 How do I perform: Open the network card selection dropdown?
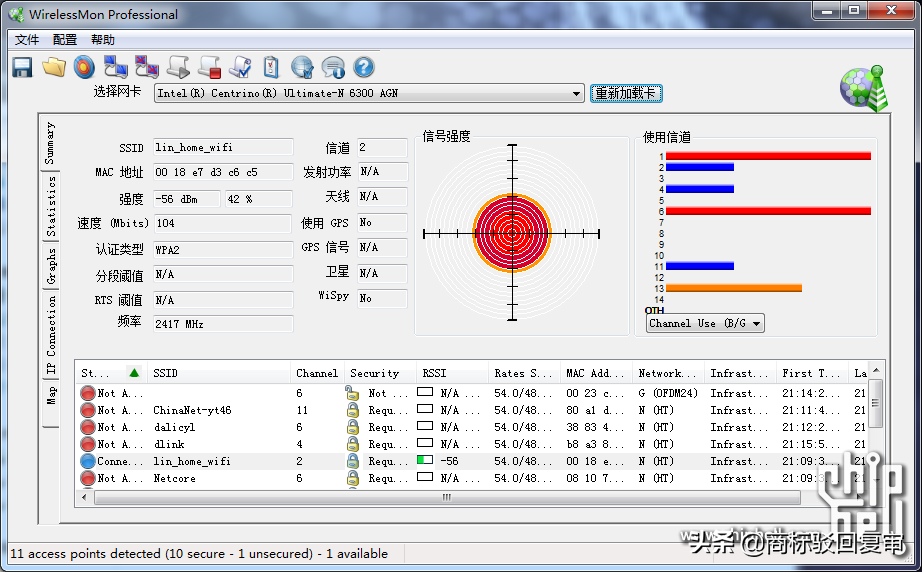pyautogui.click(x=576, y=93)
